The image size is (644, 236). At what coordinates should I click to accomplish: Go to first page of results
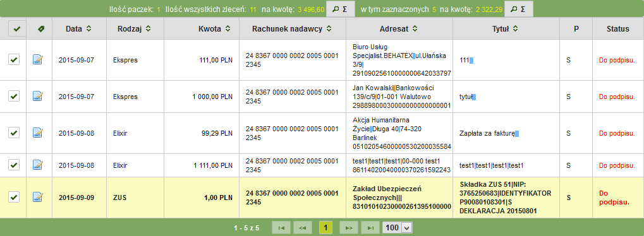pos(282,228)
